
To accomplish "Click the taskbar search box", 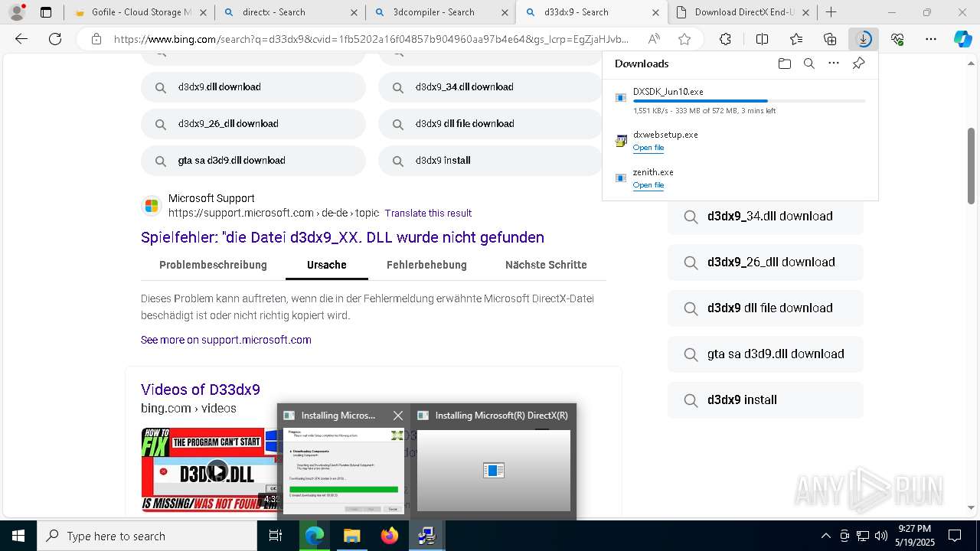I will pyautogui.click(x=147, y=536).
